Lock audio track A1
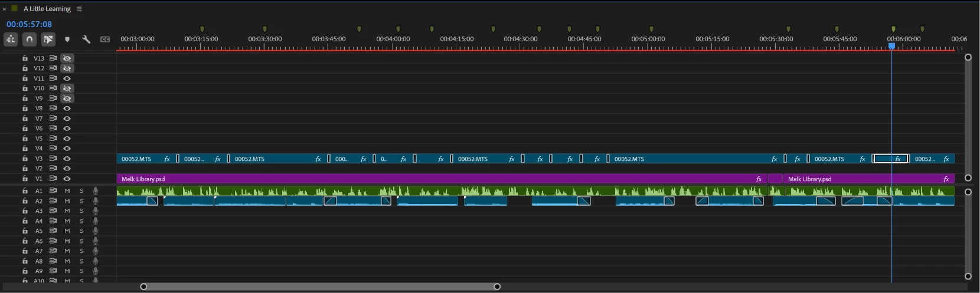Image resolution: width=980 pixels, height=293 pixels. pyautogui.click(x=25, y=191)
